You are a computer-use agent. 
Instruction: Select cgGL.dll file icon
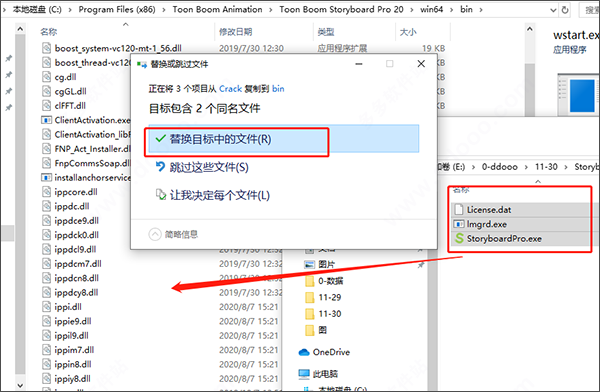pos(46,91)
